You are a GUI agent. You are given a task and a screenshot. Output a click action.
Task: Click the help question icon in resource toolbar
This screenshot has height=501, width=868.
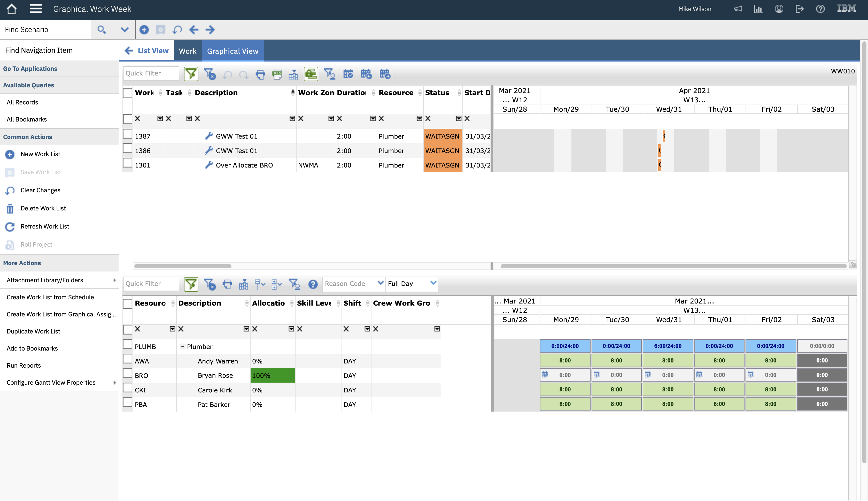(x=313, y=284)
